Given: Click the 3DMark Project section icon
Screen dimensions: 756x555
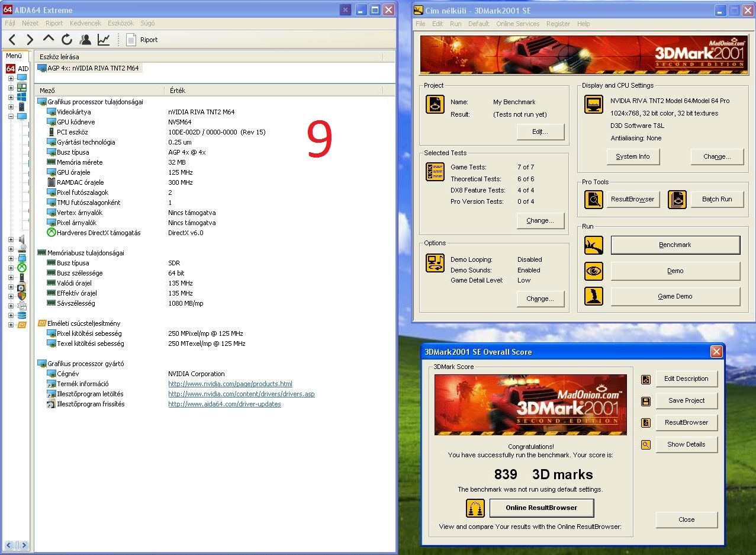Looking at the screenshot, I should click(x=435, y=104).
